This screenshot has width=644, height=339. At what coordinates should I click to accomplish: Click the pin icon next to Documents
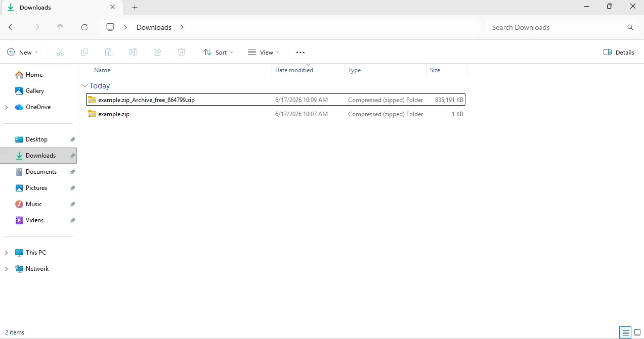click(72, 172)
